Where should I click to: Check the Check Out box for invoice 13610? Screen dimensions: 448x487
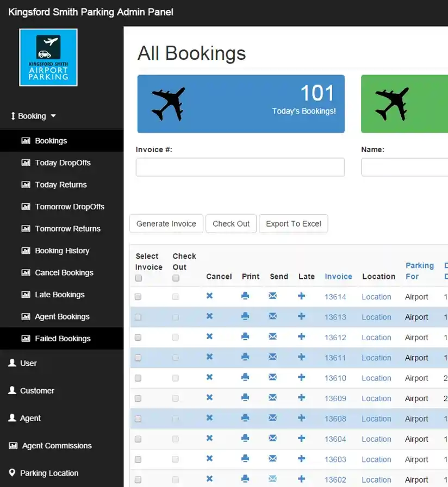click(x=175, y=378)
